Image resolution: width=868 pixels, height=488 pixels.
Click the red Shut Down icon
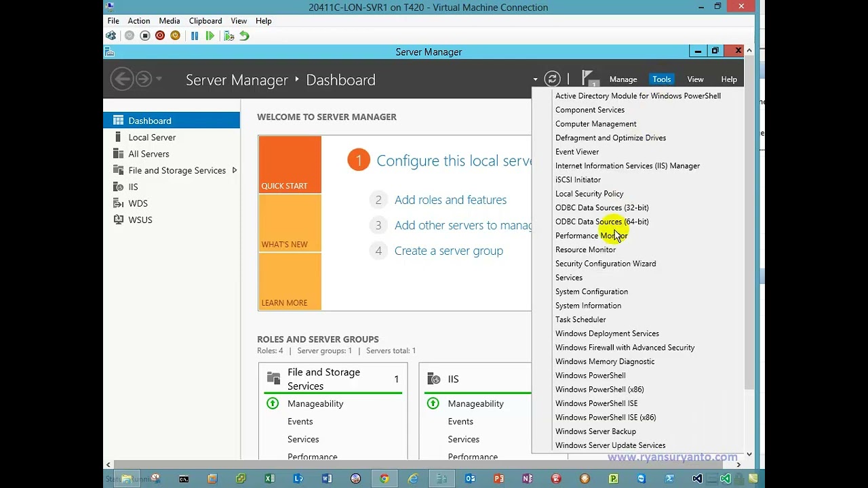pyautogui.click(x=160, y=36)
